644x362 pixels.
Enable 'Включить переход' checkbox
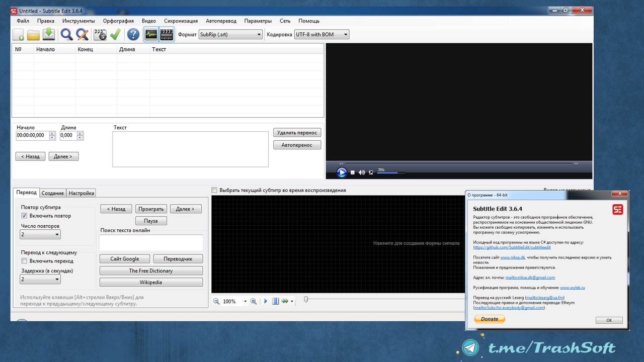[x=24, y=261]
